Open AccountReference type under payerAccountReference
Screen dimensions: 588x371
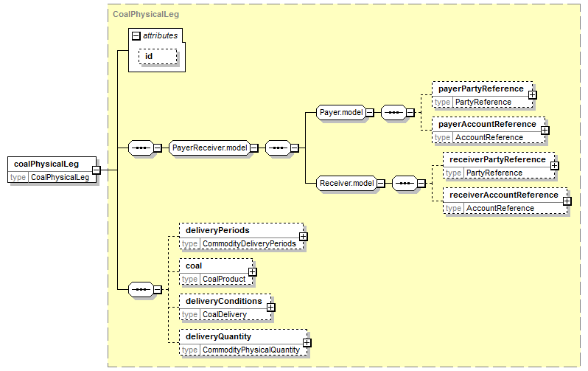point(489,137)
